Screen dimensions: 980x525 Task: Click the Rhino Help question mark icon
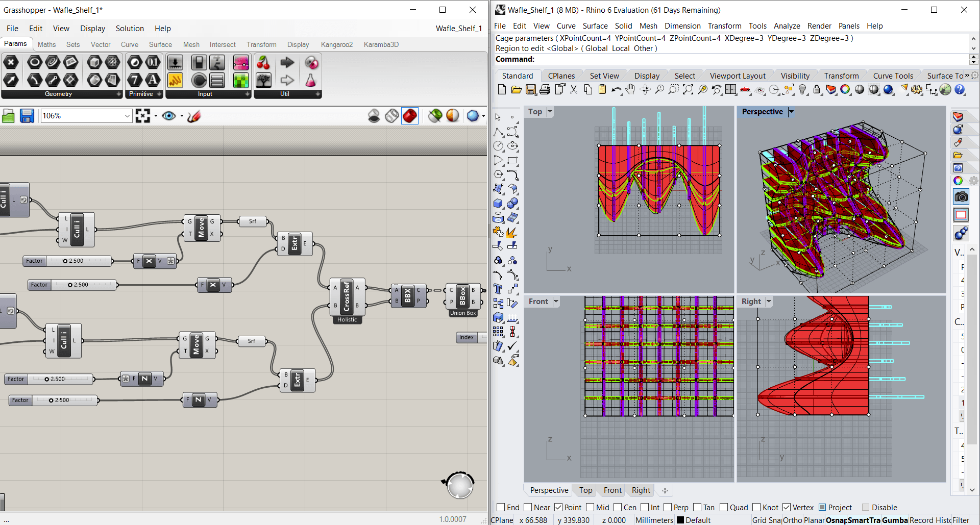click(x=960, y=90)
